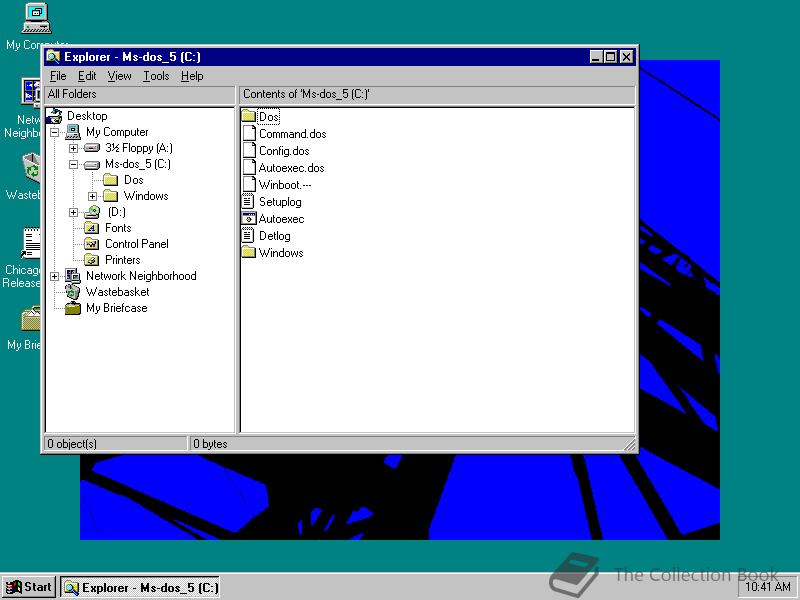The width and height of the screenshot is (800, 600).
Task: Click the '0 object(s)' status bar entry
Action: [x=115, y=444]
